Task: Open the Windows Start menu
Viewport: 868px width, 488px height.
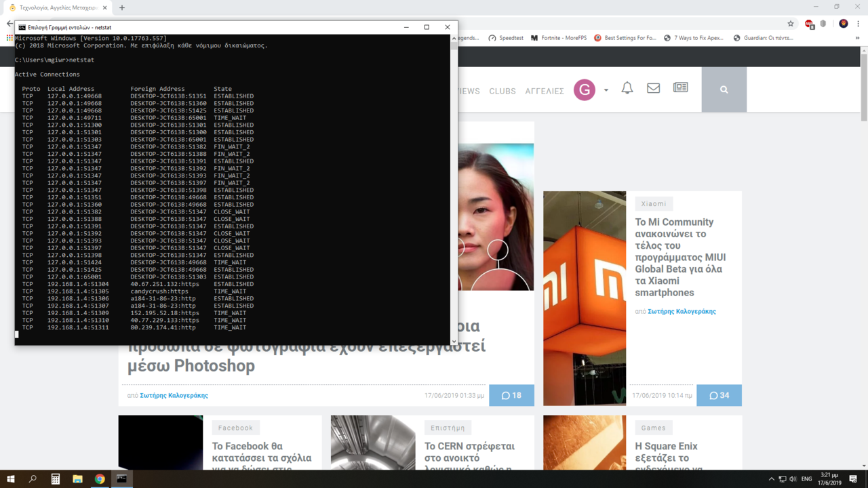Action: [10, 479]
